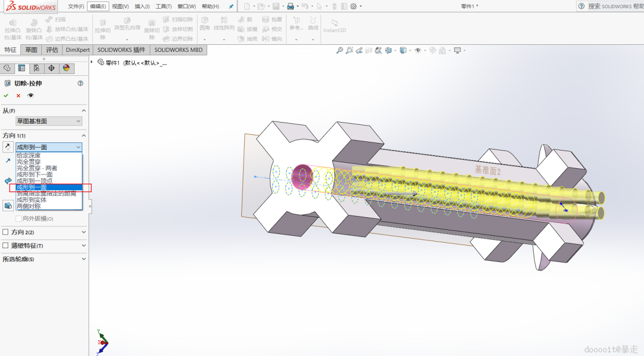
Task: Click the reverse direction arrow button
Action: (x=8, y=147)
